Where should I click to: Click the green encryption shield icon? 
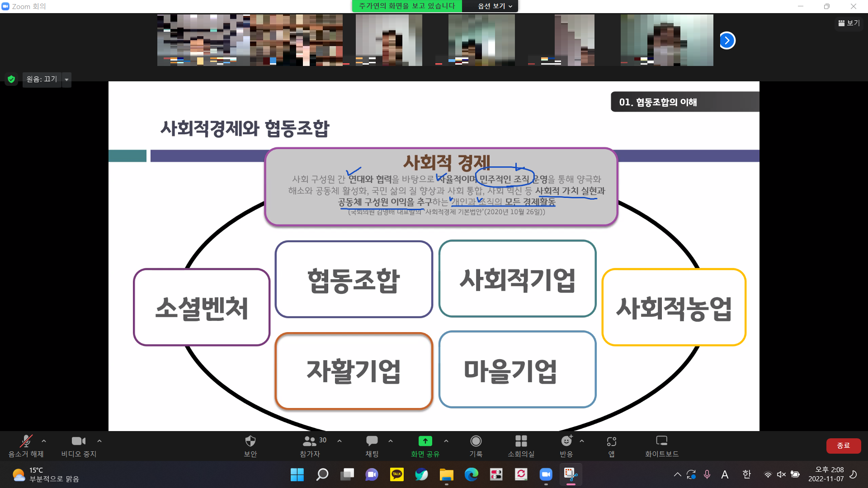pos(11,79)
